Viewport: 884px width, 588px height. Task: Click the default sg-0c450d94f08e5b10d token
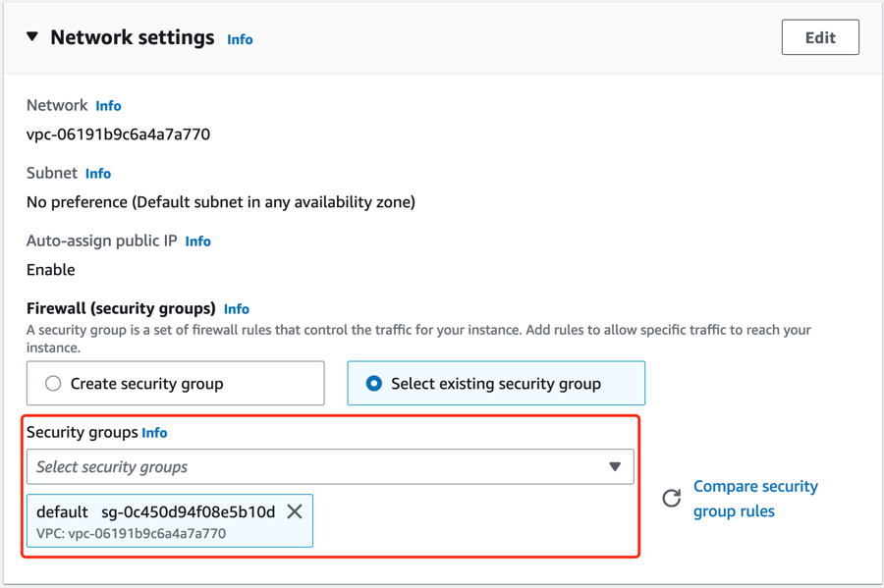157,512
